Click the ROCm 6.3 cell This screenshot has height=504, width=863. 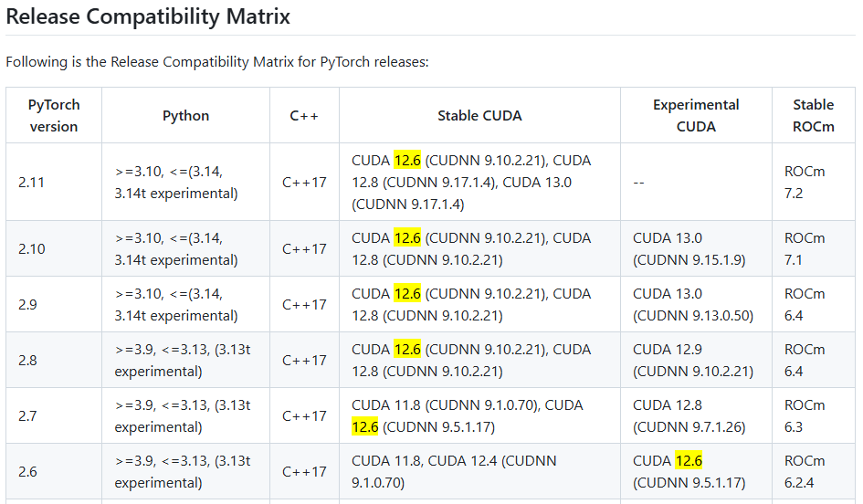click(814, 415)
